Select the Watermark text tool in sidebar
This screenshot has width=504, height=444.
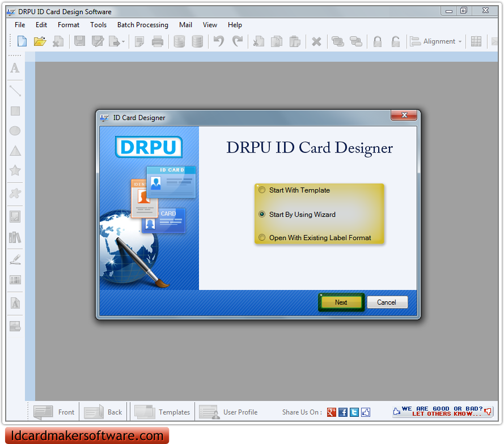tap(15, 303)
